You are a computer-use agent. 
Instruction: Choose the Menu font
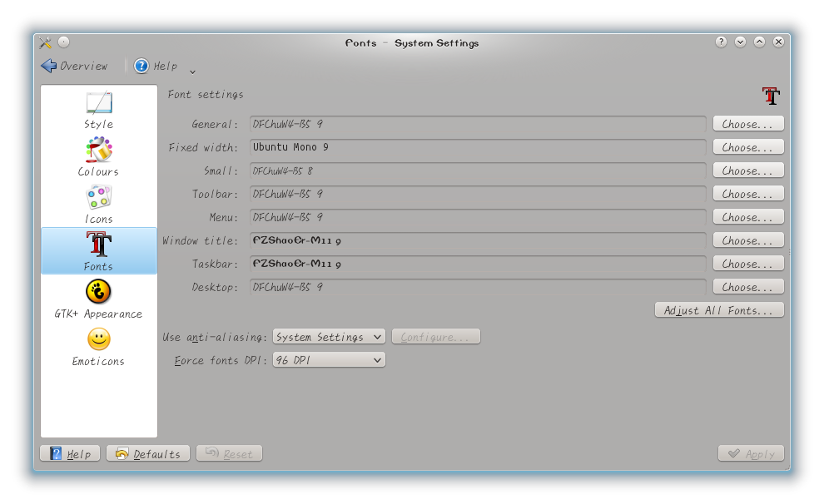pos(748,217)
